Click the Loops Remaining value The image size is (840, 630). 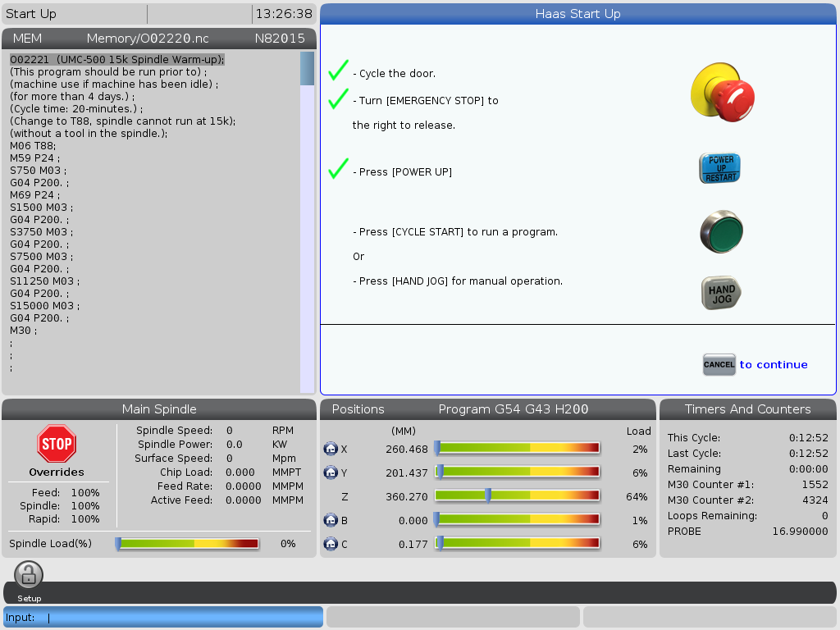(x=825, y=516)
